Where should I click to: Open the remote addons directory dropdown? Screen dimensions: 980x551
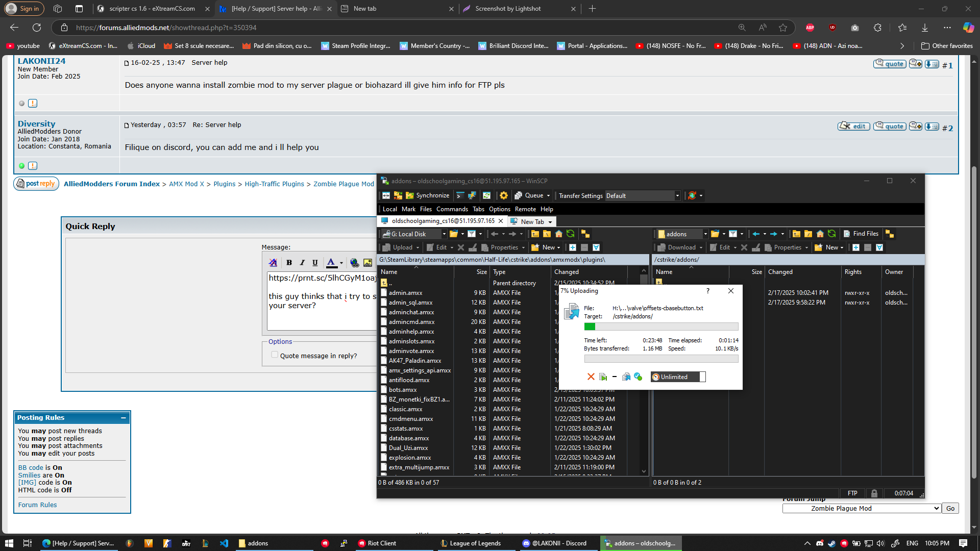[x=705, y=234]
